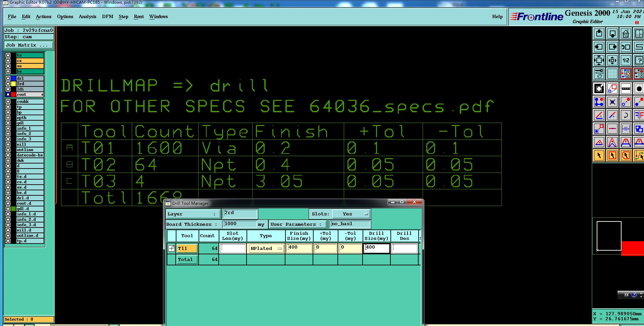Click the Layer 2rd input field

240,213
